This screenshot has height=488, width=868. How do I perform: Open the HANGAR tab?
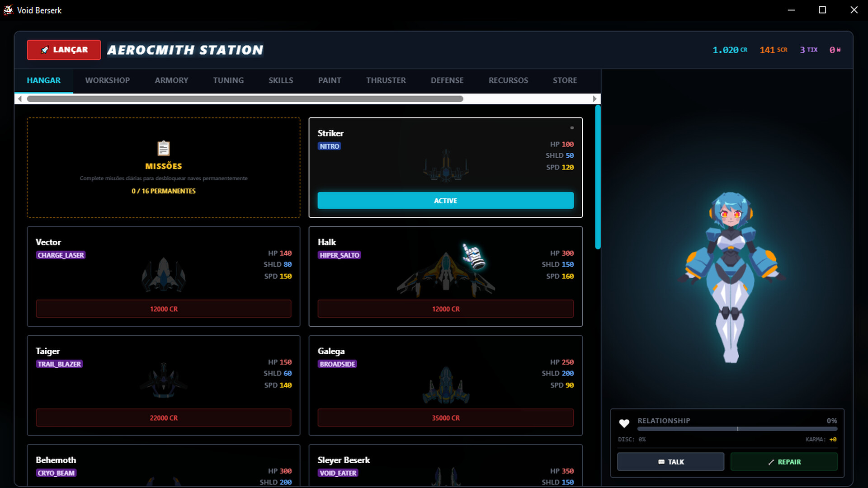pyautogui.click(x=43, y=80)
